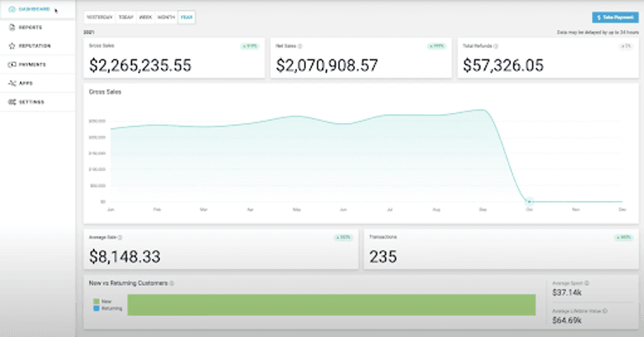The height and width of the screenshot is (337, 644).
Task: Select the Year time range tab
Action: tap(186, 17)
